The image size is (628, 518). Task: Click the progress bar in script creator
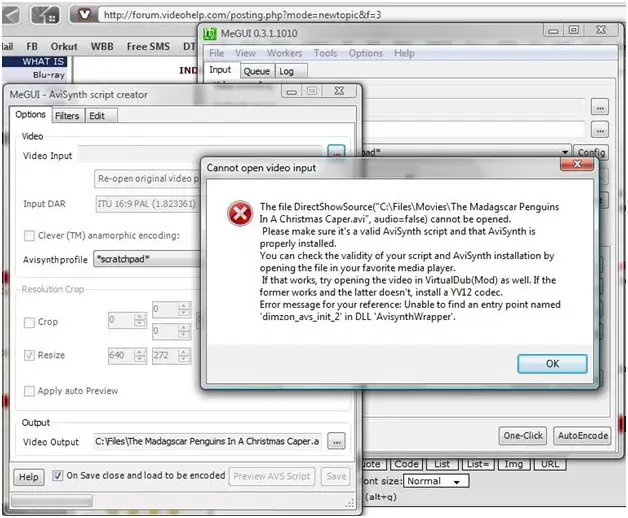[51, 501]
